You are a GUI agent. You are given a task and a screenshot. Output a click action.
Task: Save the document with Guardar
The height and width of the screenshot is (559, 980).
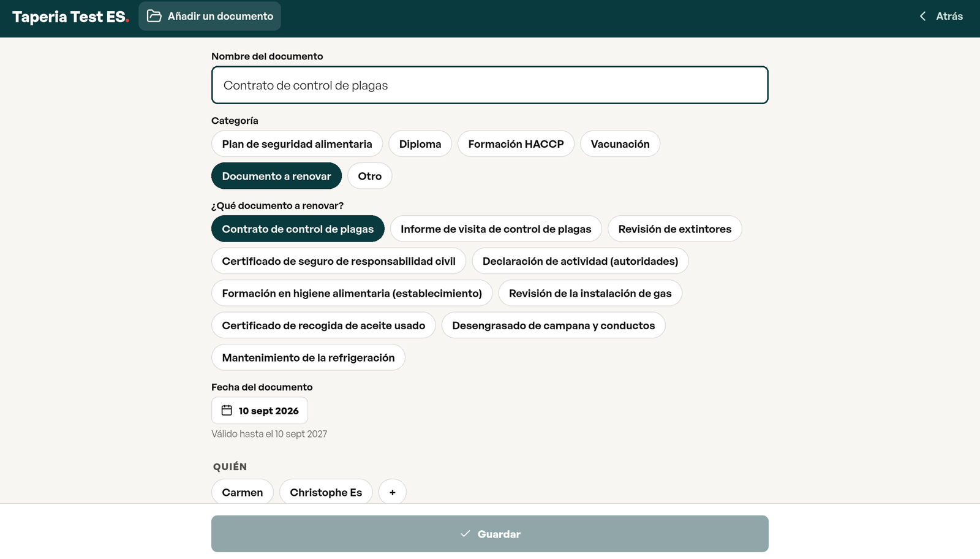(490, 534)
